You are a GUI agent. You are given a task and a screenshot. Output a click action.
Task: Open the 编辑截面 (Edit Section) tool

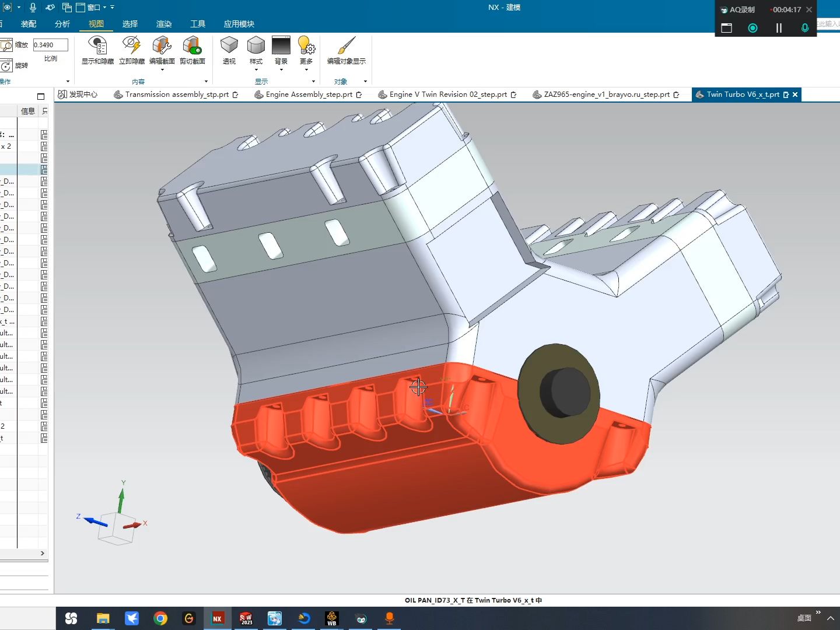[x=162, y=51]
